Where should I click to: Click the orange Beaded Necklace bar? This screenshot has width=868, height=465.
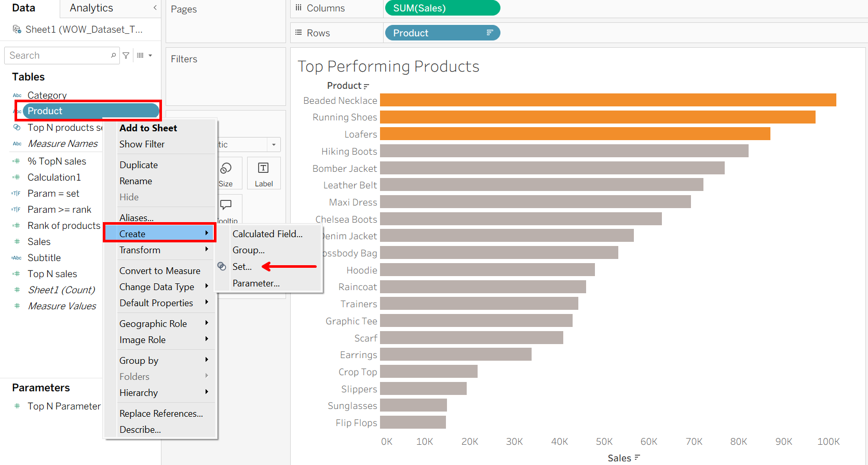point(607,100)
